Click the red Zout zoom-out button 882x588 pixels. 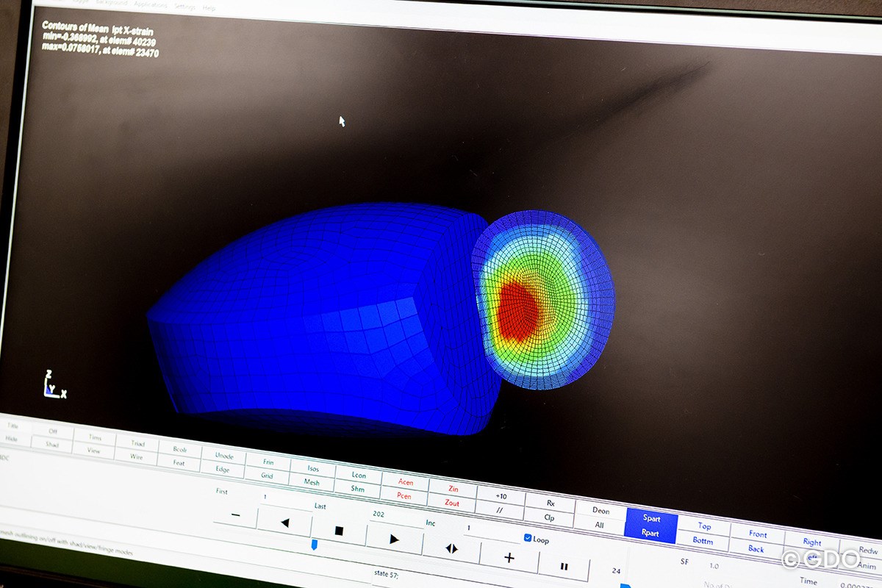(x=452, y=503)
